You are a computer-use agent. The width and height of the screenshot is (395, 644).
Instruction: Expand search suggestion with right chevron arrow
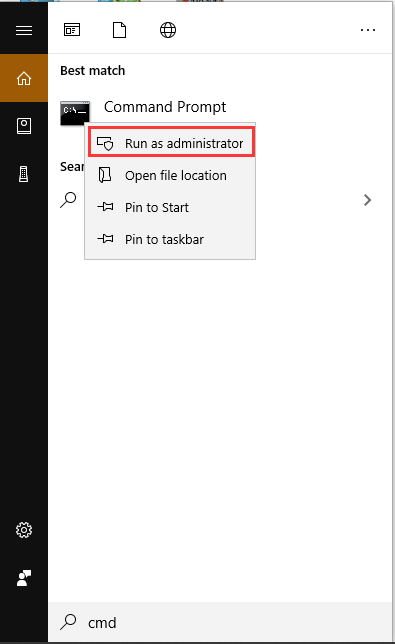(x=367, y=200)
